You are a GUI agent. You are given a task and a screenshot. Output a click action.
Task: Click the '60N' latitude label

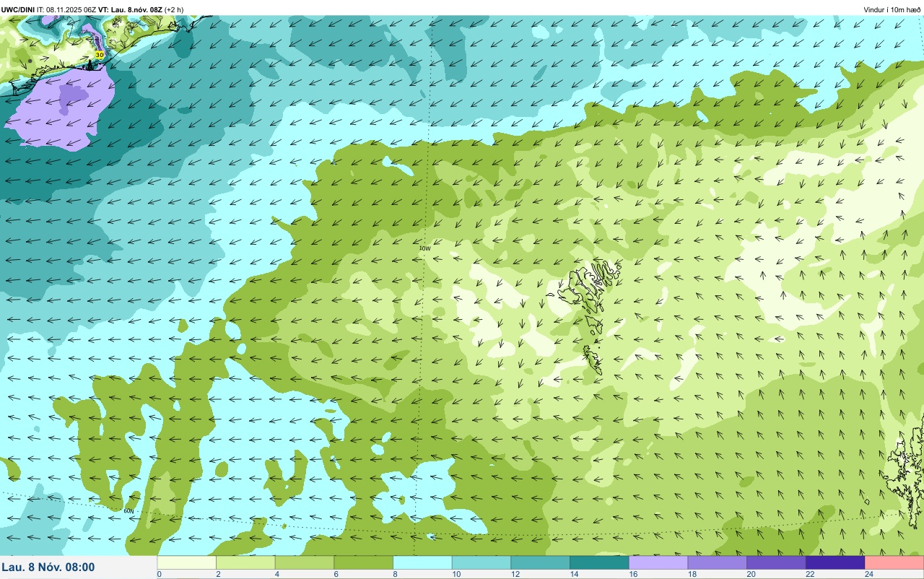coord(128,511)
